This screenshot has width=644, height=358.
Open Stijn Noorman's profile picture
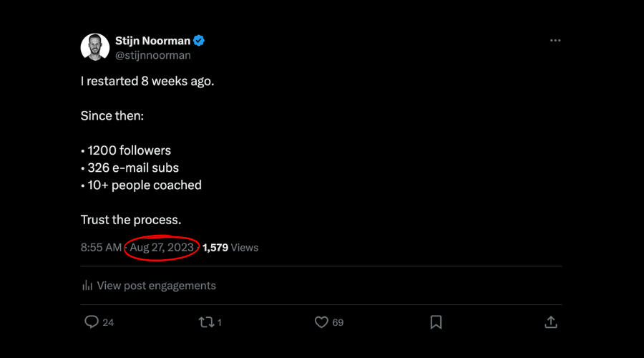94,47
